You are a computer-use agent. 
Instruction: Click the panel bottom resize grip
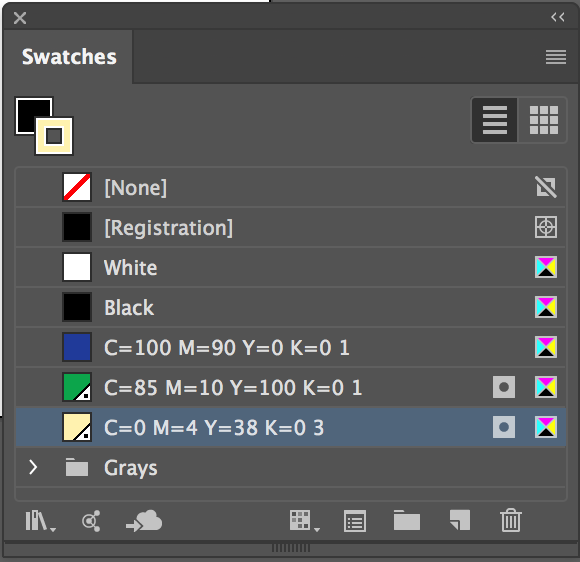click(x=291, y=548)
